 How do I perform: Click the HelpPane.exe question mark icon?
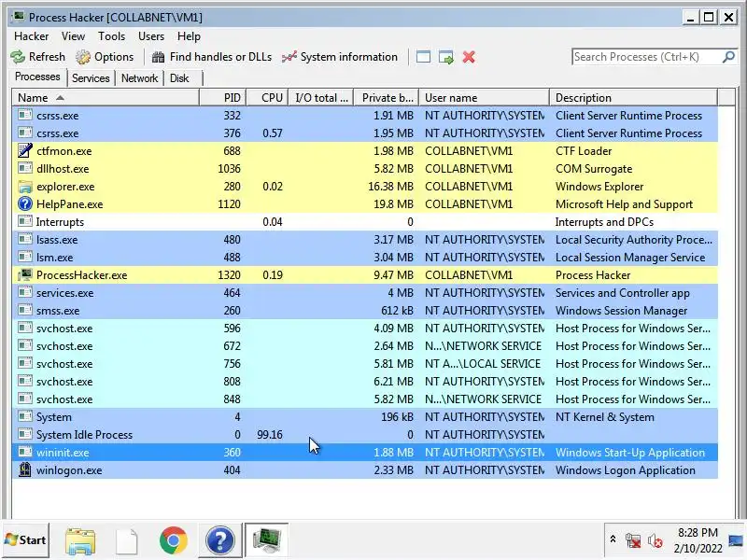[x=25, y=203]
